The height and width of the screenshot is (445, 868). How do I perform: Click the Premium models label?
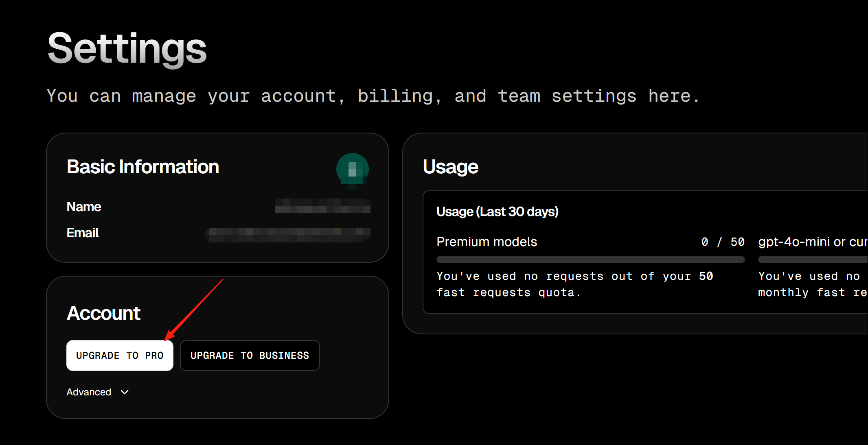pyautogui.click(x=487, y=242)
